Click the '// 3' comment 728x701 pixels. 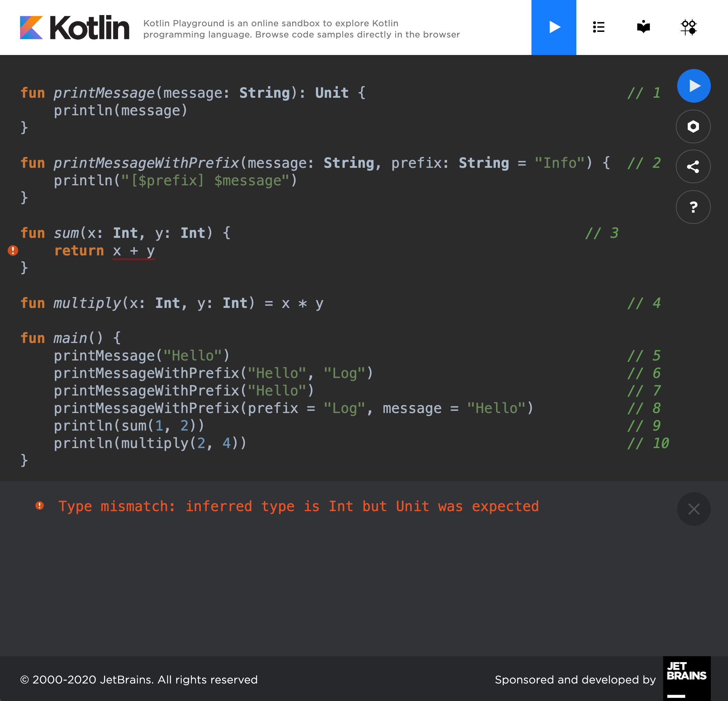pyautogui.click(x=602, y=233)
